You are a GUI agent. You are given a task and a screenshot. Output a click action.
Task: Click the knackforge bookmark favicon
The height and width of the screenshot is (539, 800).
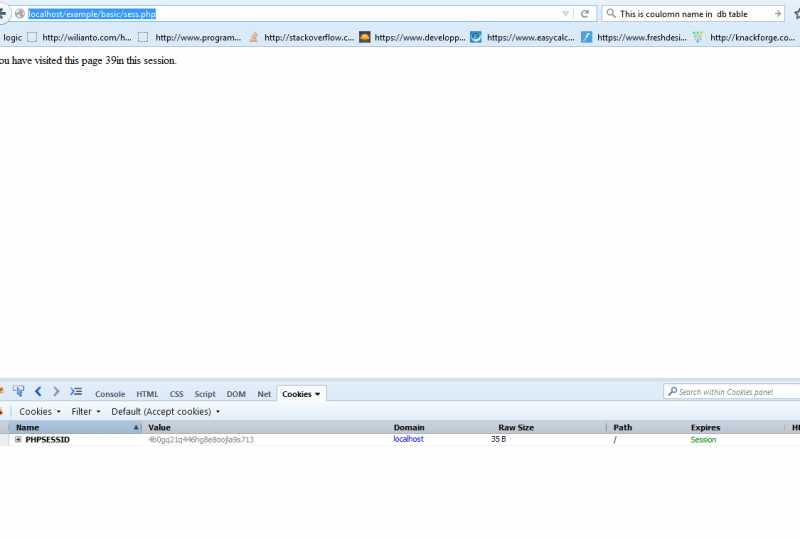tap(698, 37)
